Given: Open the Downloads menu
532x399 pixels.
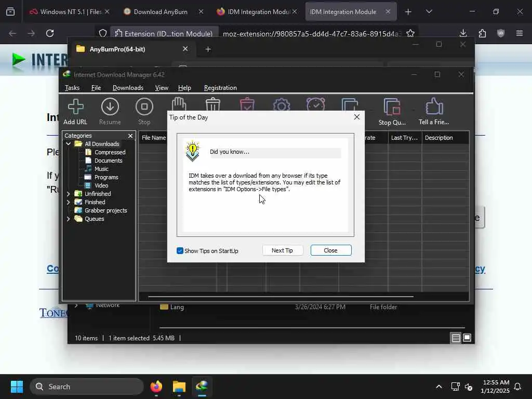Looking at the screenshot, I should 128,87.
